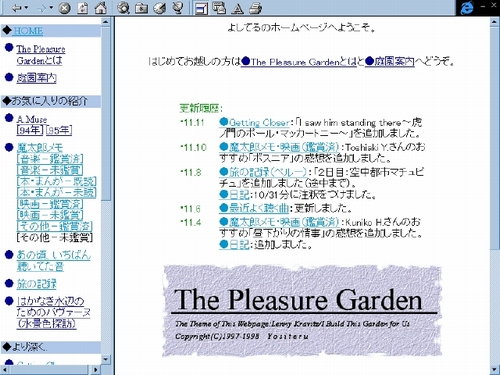Click main page scroll-down arrow

coord(495,370)
